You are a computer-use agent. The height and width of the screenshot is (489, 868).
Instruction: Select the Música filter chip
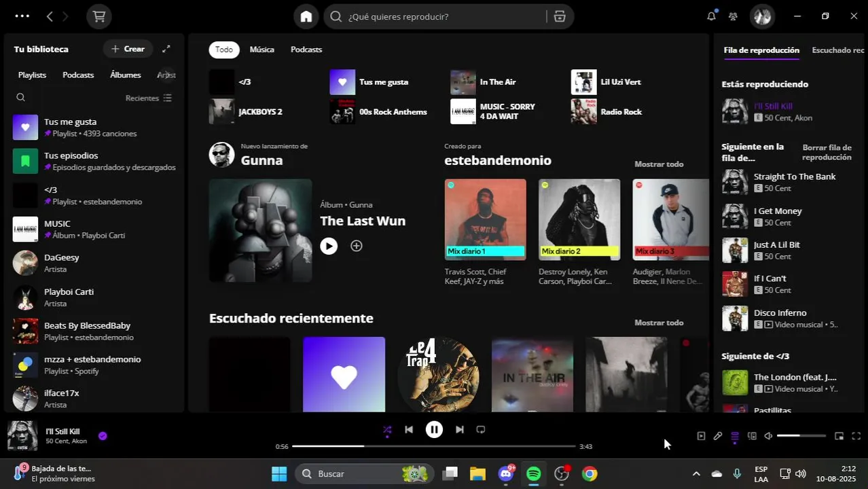[x=261, y=50]
